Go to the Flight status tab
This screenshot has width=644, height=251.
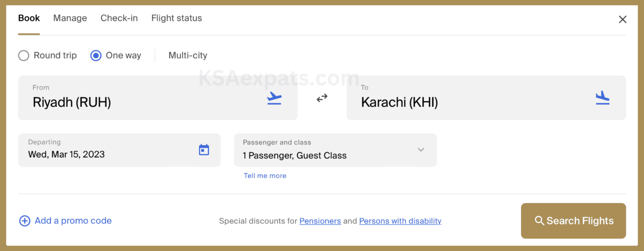pos(177,18)
